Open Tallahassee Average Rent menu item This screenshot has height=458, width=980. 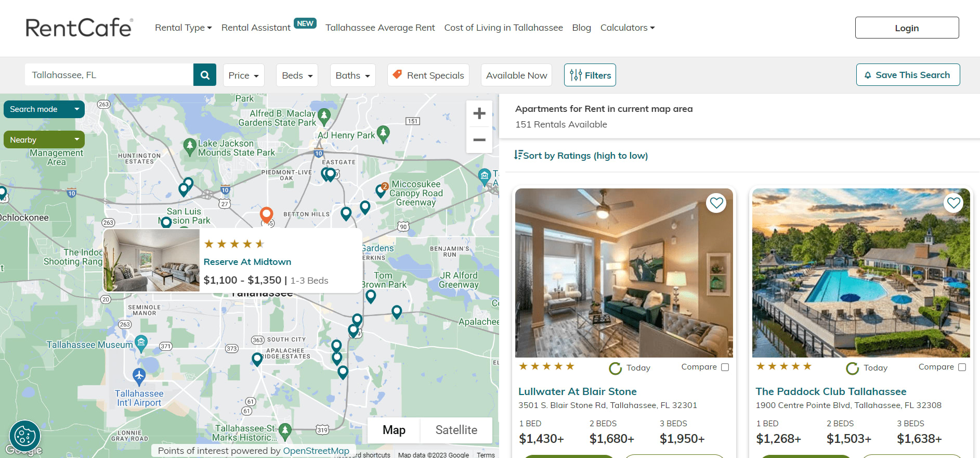click(x=380, y=28)
